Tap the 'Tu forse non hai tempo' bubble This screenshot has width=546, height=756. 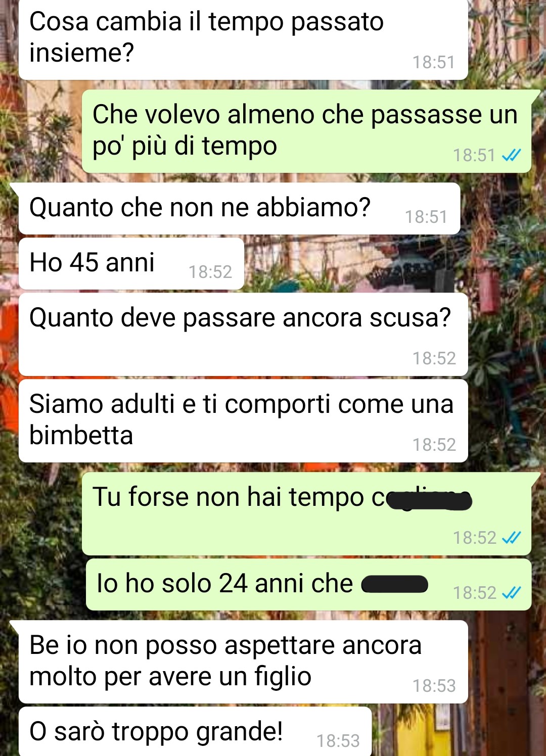coord(306,514)
